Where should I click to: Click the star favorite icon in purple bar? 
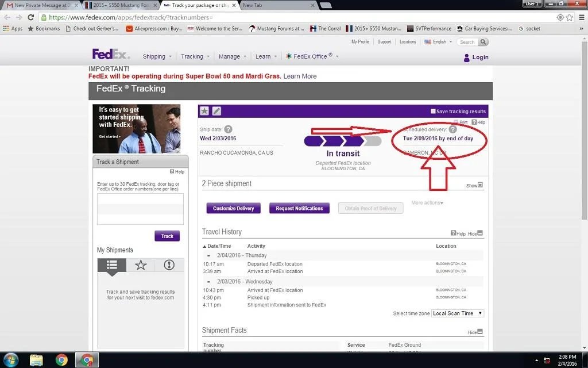point(204,111)
